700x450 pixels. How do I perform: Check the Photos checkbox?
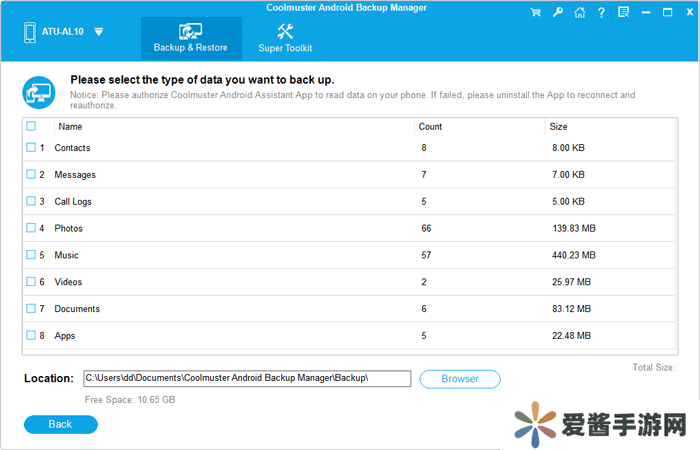[x=31, y=228]
